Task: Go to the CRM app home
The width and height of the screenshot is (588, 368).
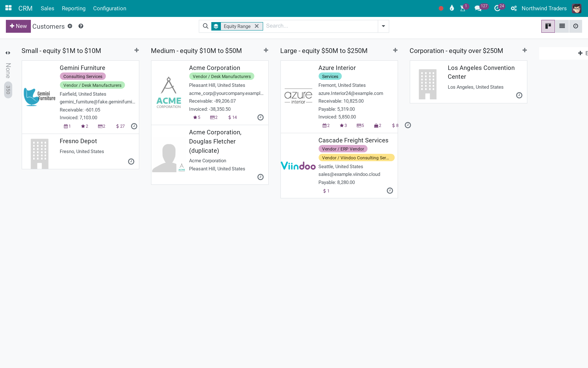Action: [25, 8]
